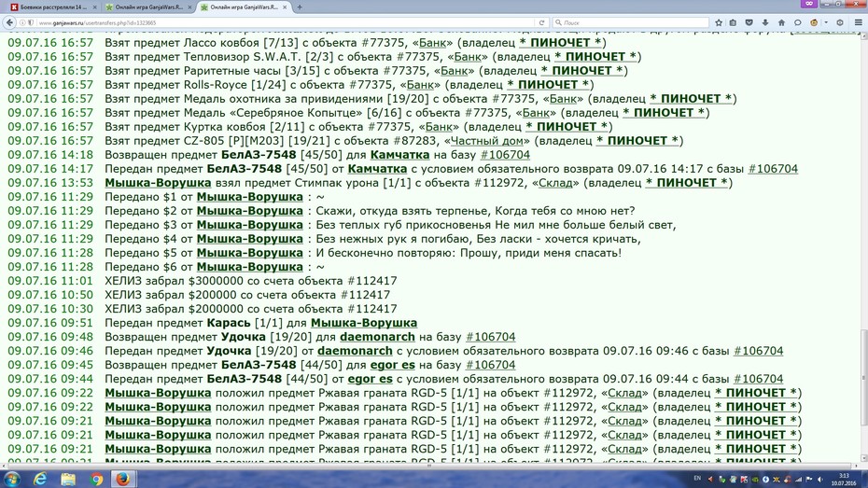Open Google Chrome from taskbar
868x488 pixels.
point(96,479)
